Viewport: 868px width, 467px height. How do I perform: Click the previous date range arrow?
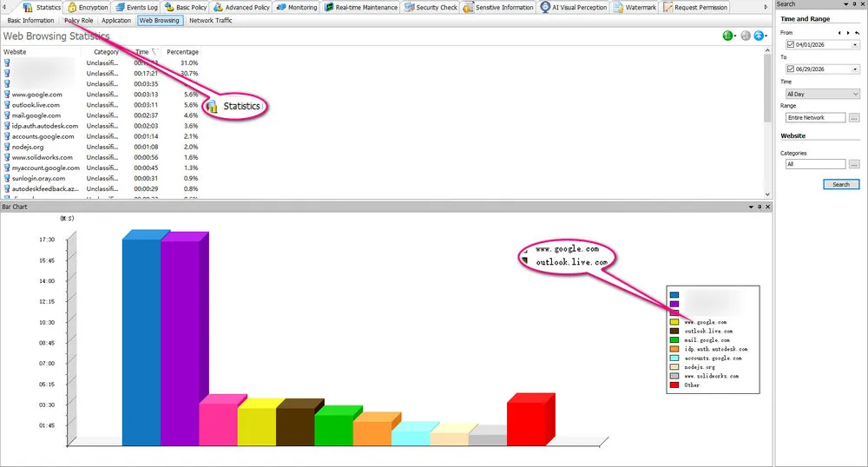(x=839, y=33)
